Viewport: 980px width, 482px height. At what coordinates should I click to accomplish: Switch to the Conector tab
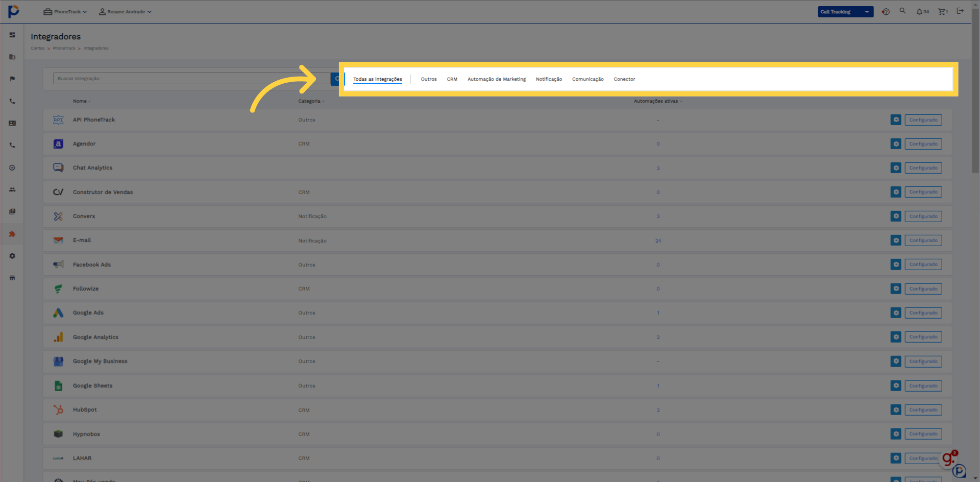click(624, 79)
